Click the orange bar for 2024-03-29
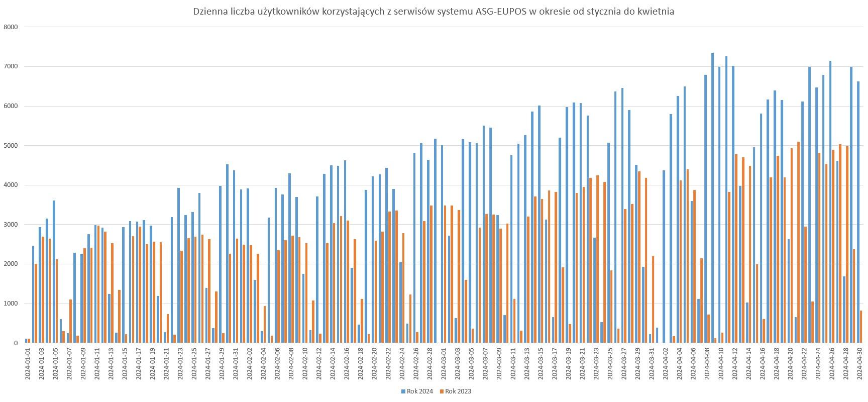 coord(639,257)
